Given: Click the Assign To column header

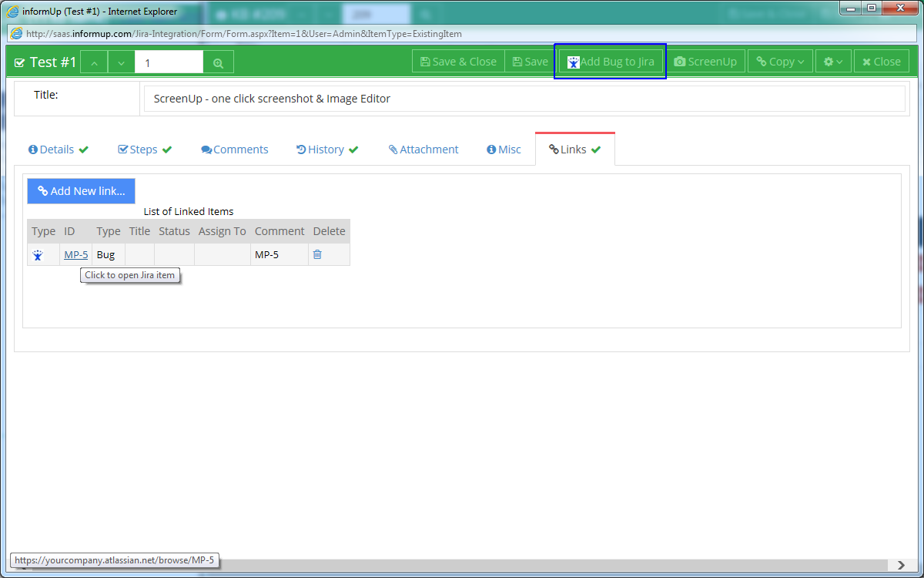Looking at the screenshot, I should coord(223,231).
